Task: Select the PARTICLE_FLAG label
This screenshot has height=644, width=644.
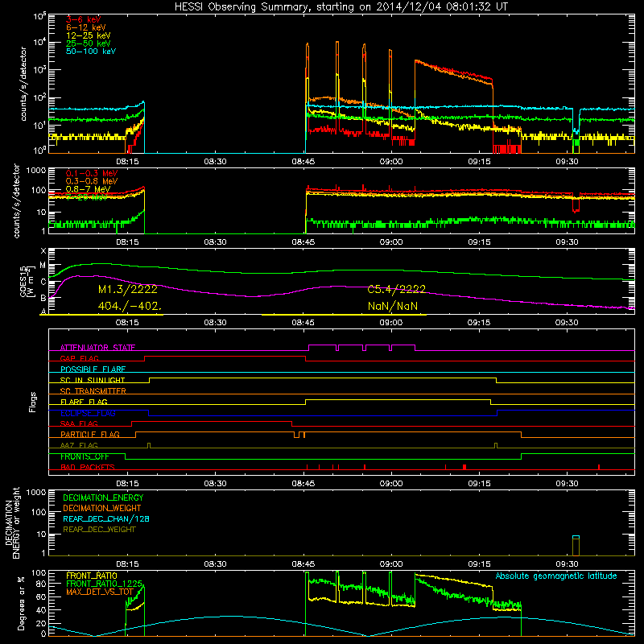Action: pos(90,434)
